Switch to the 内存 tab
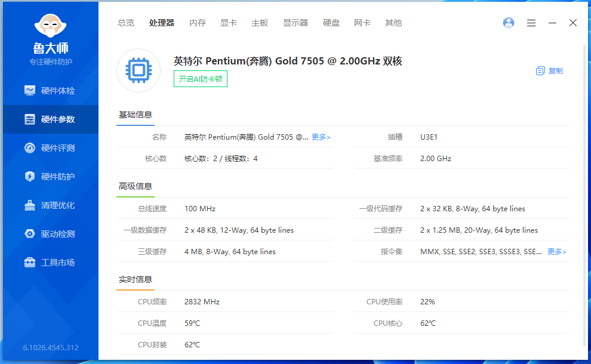Image resolution: width=591 pixels, height=364 pixels. tap(198, 23)
